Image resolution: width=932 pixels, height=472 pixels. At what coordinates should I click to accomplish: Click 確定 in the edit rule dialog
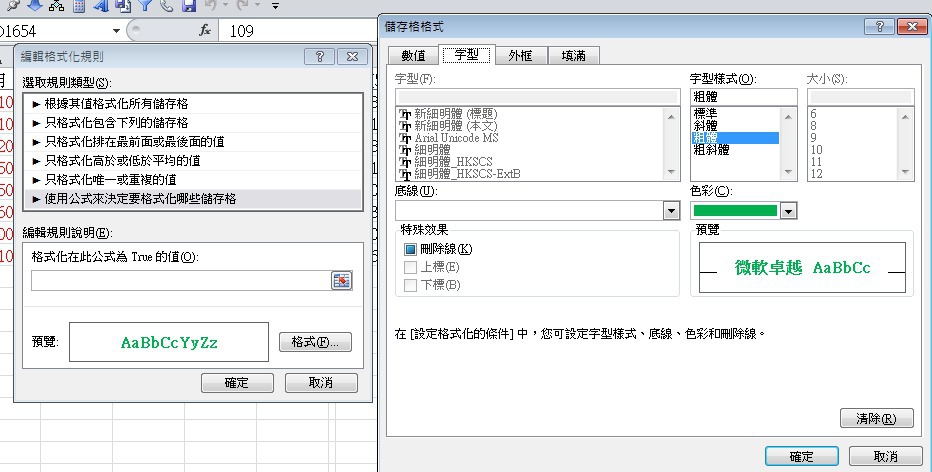click(x=237, y=383)
